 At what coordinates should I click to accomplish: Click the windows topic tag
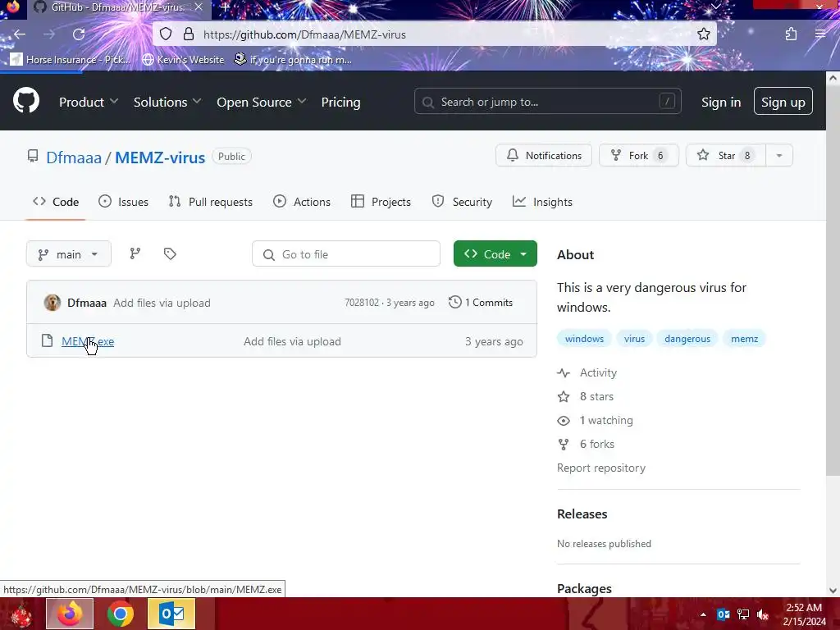point(584,339)
